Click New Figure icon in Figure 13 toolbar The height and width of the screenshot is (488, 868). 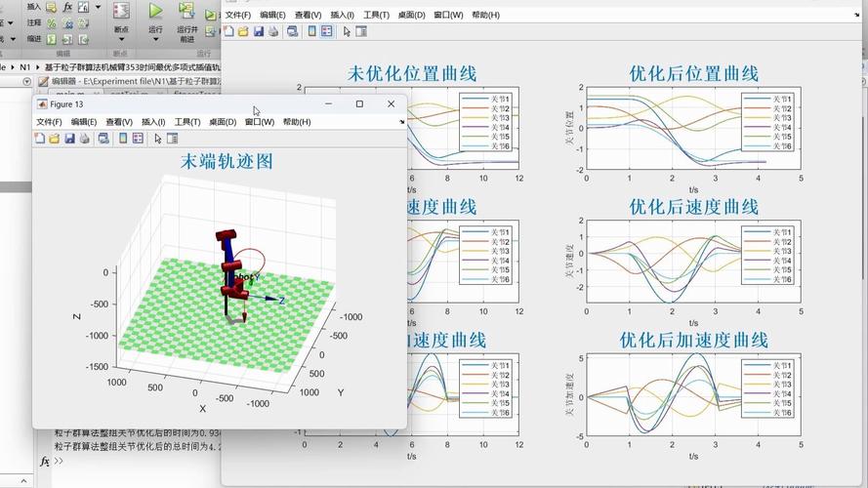tap(40, 139)
